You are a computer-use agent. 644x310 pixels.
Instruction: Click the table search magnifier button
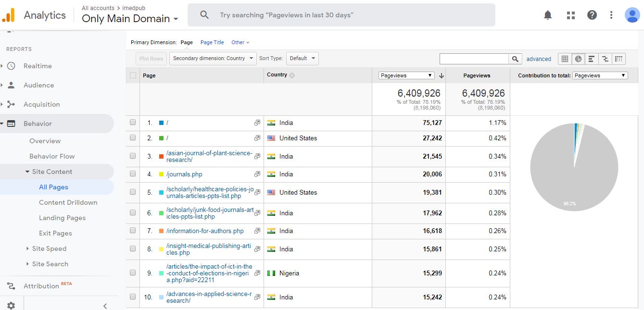click(x=515, y=59)
